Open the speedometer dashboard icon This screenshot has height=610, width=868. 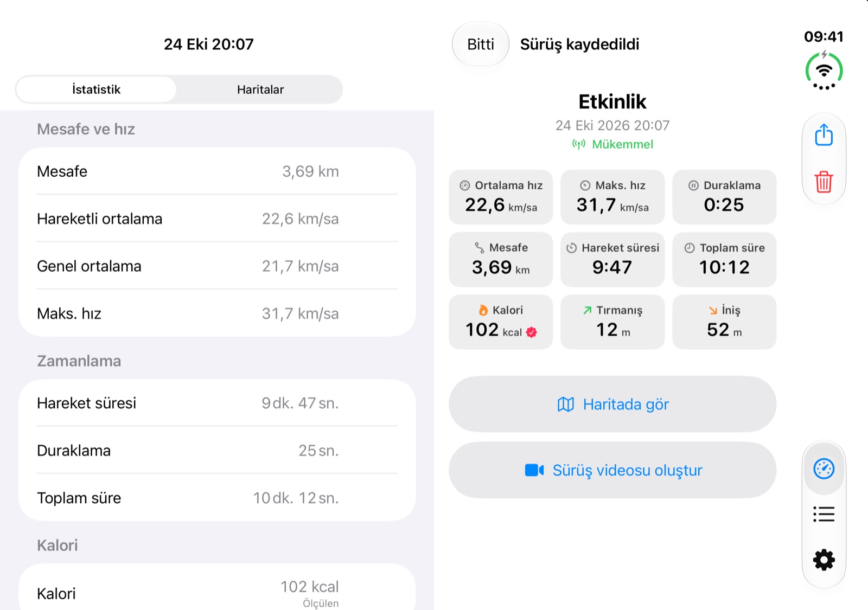point(824,468)
